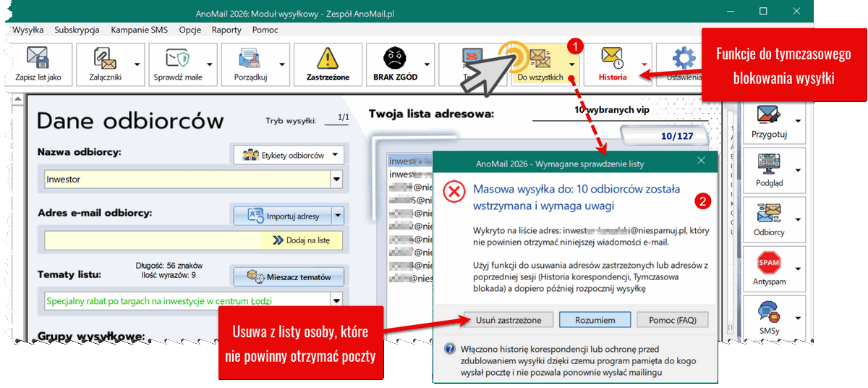
Task: Click the Adres e-mail odbiorcy input field
Action: tap(153, 240)
